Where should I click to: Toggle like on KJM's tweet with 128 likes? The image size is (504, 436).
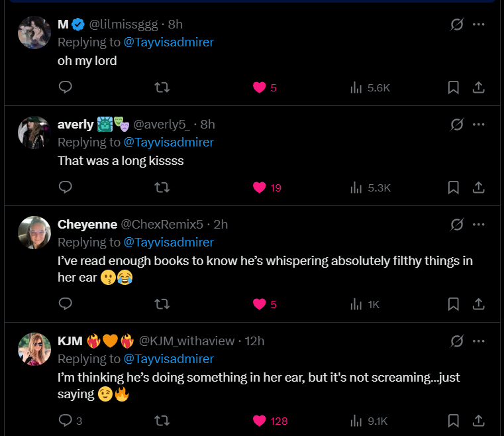coord(260,420)
